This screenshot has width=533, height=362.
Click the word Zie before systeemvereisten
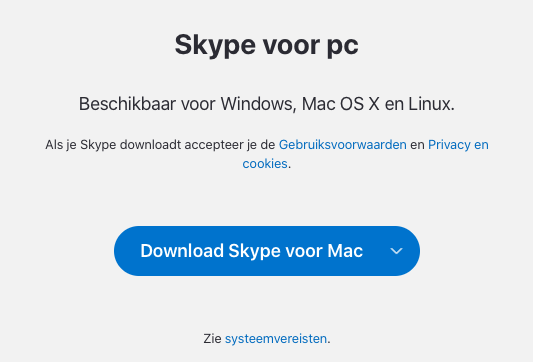[212, 339]
